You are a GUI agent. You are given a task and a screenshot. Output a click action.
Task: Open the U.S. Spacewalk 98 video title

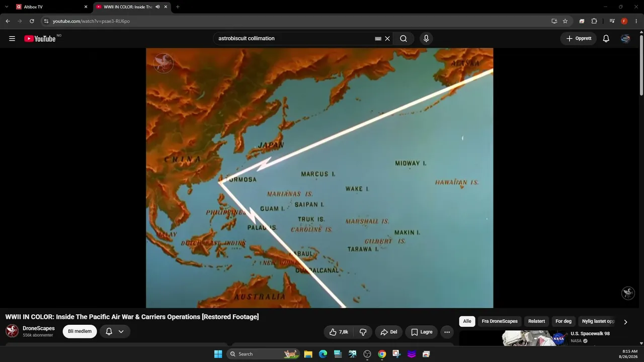point(590,334)
